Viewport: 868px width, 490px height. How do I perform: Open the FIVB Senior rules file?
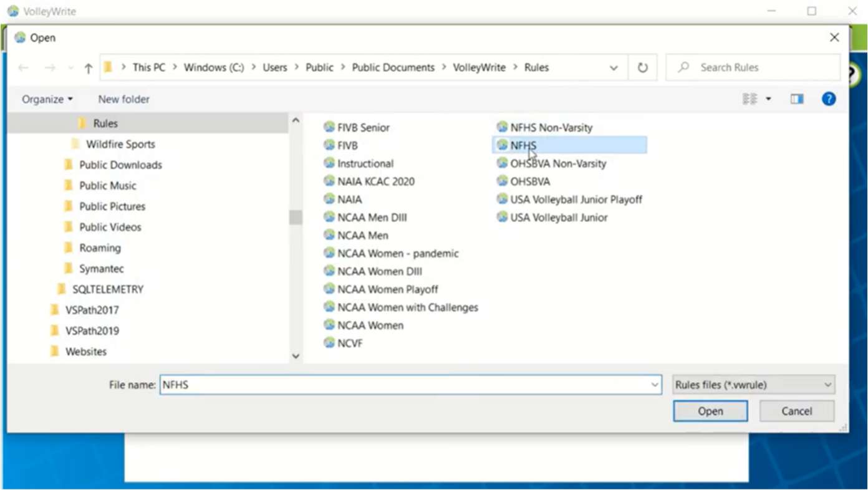(357, 127)
